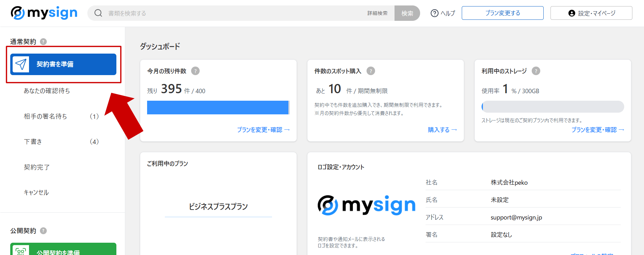Click 氏名 value 未設定
The height and width of the screenshot is (255, 644).
[x=500, y=200]
